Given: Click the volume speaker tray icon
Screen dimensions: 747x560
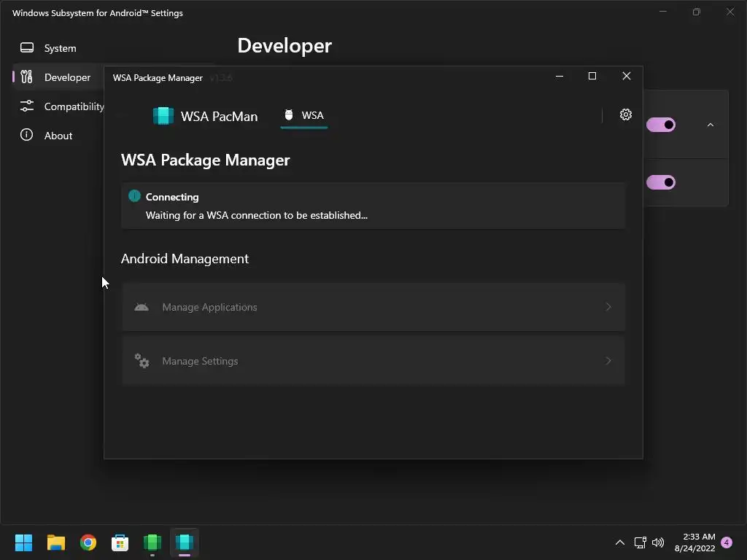Looking at the screenshot, I should (658, 542).
